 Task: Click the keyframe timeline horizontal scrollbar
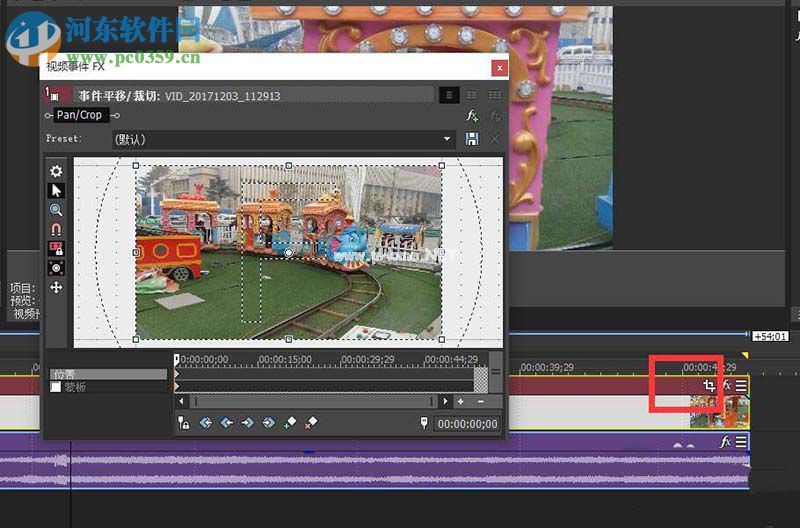click(310, 401)
